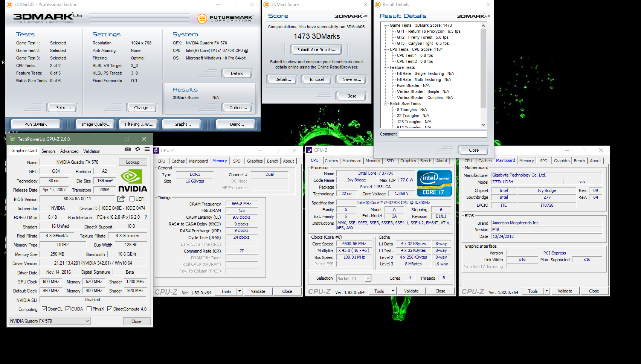Click Details button in System panel
The image size is (641, 364).
[x=238, y=73]
